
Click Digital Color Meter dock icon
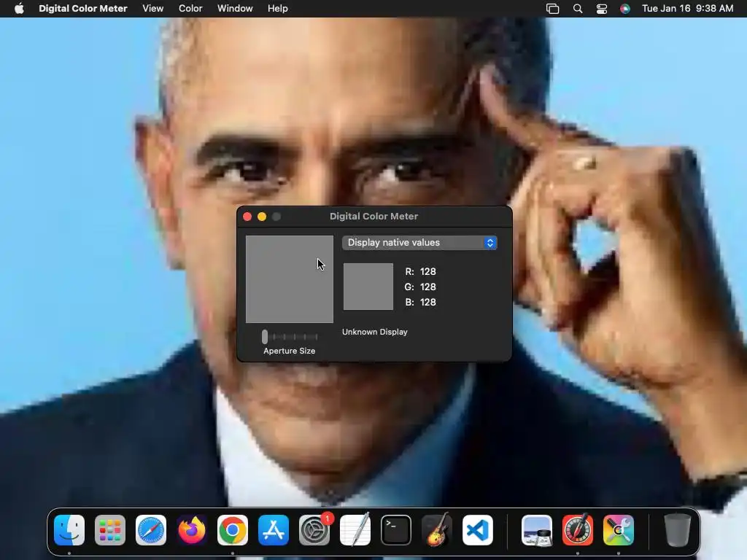pyautogui.click(x=578, y=530)
